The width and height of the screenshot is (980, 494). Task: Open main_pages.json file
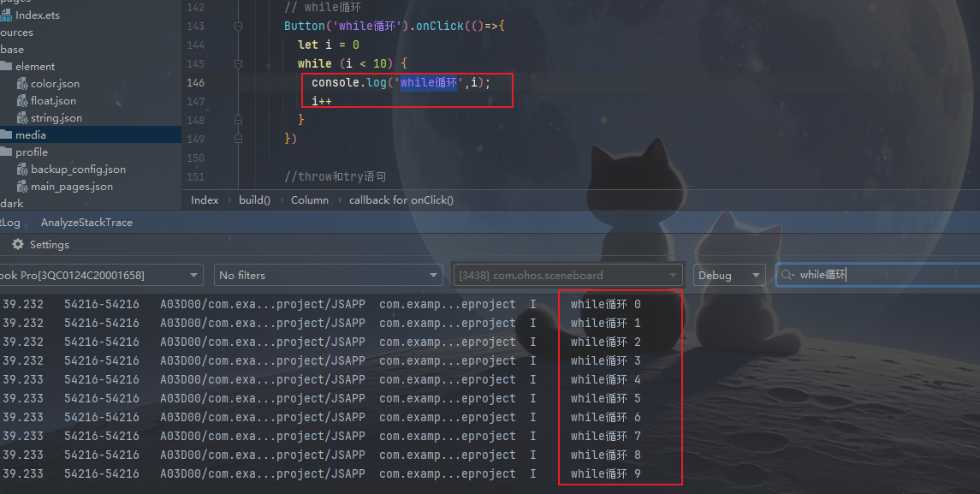point(72,187)
